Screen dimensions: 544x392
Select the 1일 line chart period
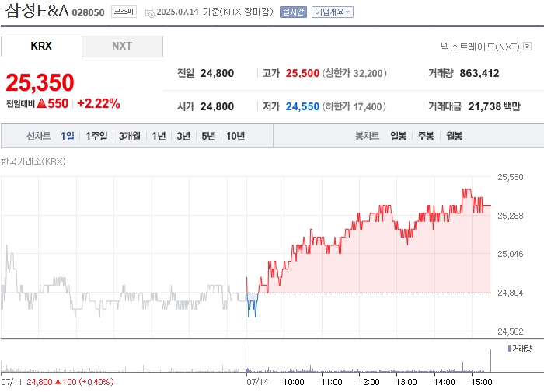click(x=68, y=136)
